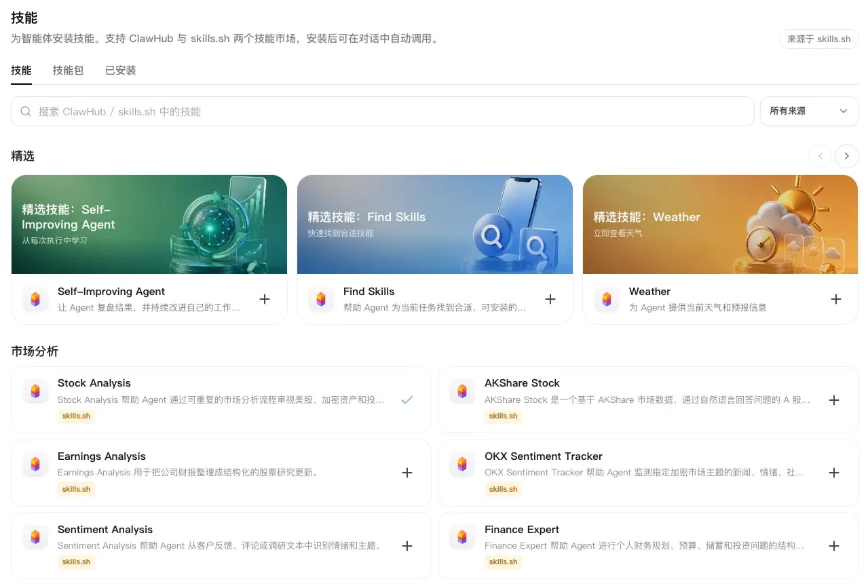Image resolution: width=868 pixels, height=588 pixels.
Task: Click the Weather card title text
Action: coord(649,292)
